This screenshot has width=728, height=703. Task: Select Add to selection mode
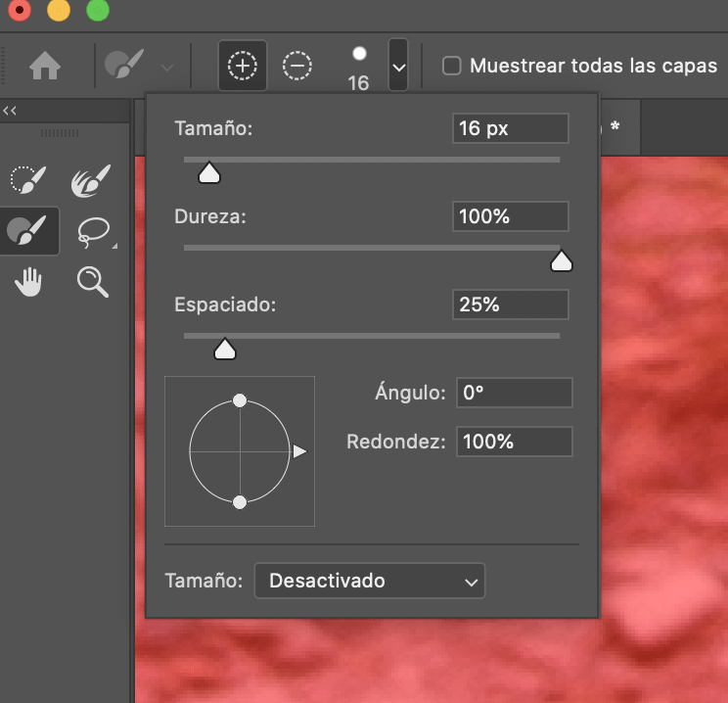(x=243, y=66)
